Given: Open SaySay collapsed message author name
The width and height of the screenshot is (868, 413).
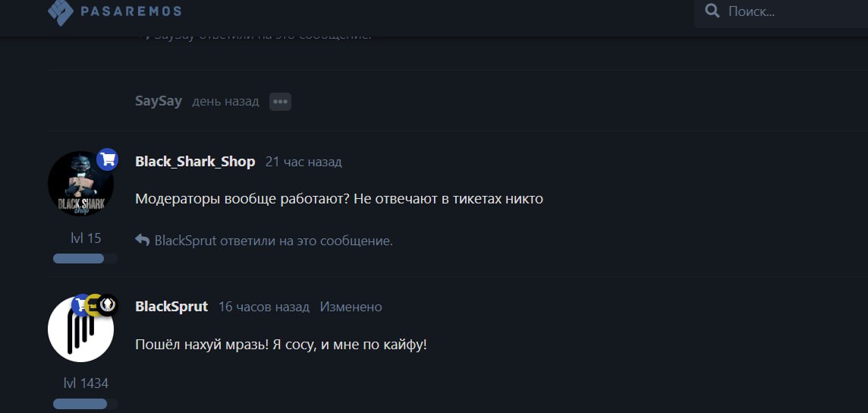Looking at the screenshot, I should coord(159,102).
